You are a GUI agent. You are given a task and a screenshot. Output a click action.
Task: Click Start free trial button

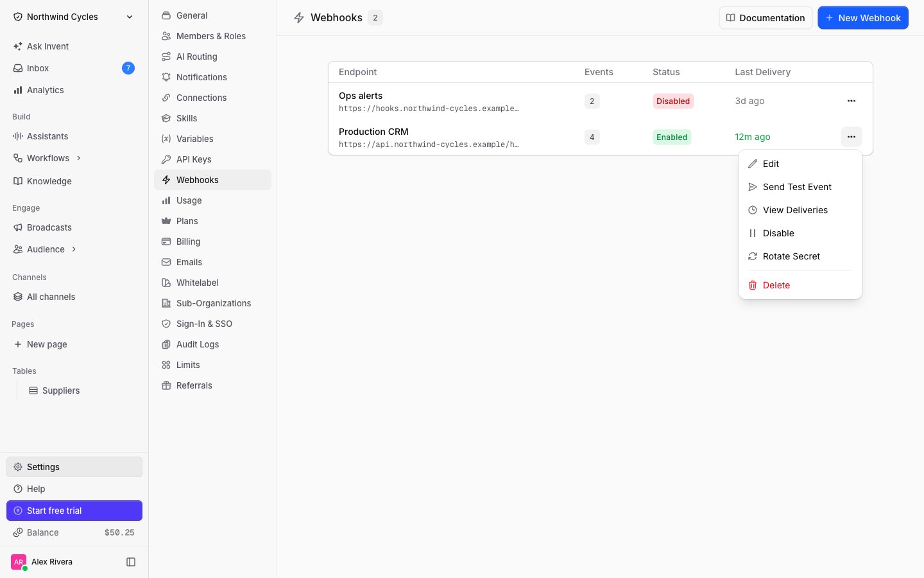coord(74,511)
